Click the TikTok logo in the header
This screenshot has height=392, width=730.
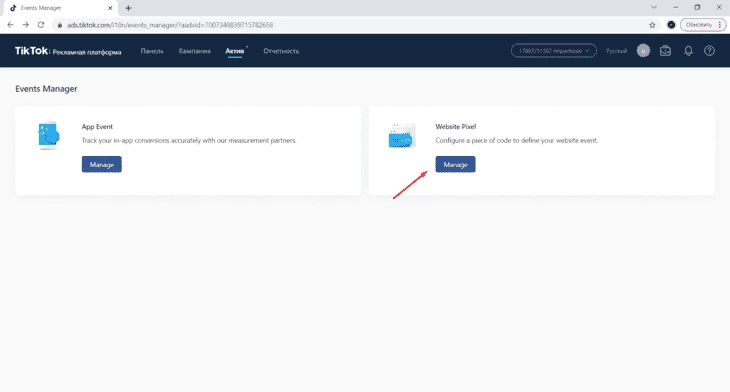click(32, 51)
